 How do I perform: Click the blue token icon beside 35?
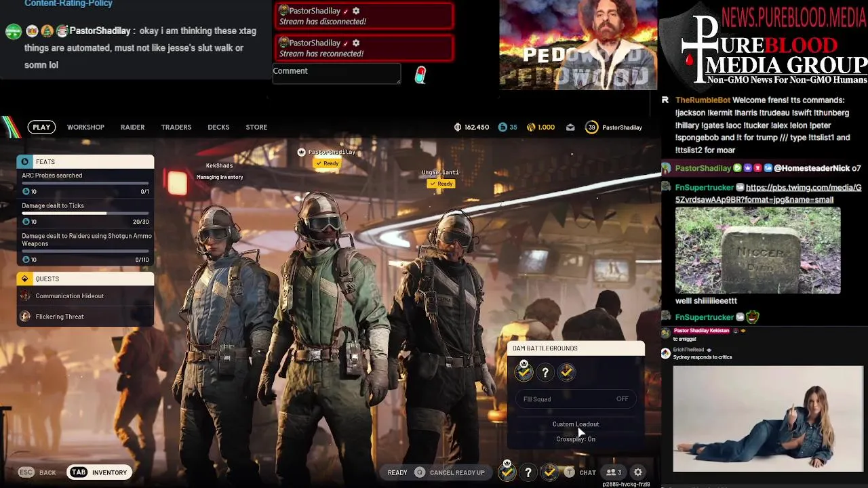502,127
